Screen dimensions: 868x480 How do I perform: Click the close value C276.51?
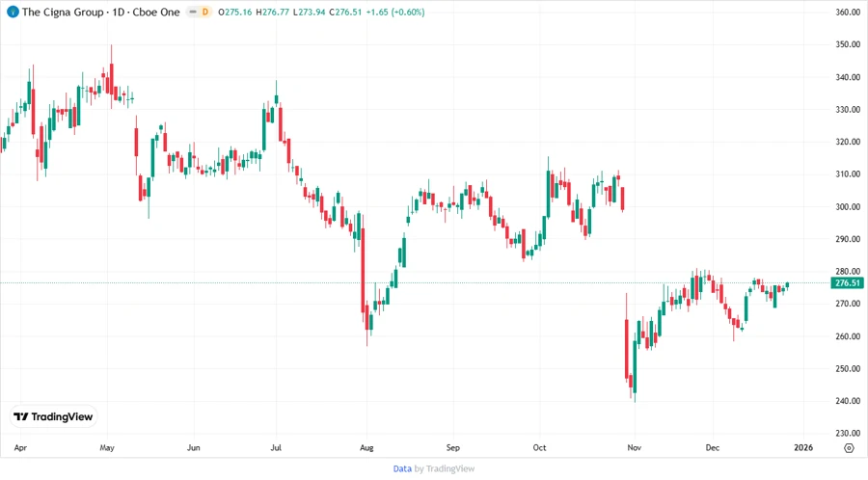tap(346, 13)
